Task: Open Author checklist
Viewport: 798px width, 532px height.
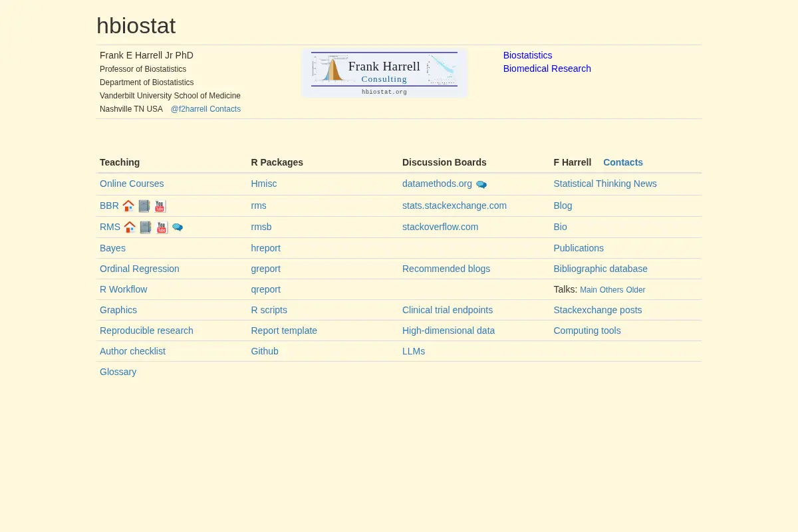Action: (x=132, y=351)
